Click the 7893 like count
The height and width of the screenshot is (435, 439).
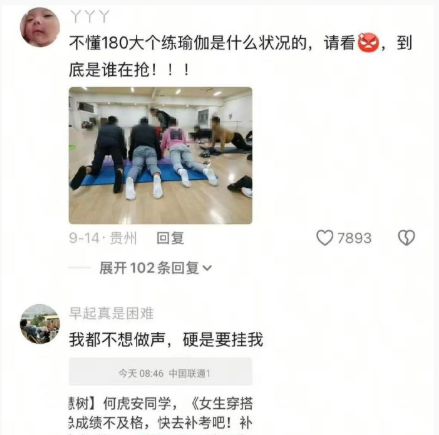[354, 238]
